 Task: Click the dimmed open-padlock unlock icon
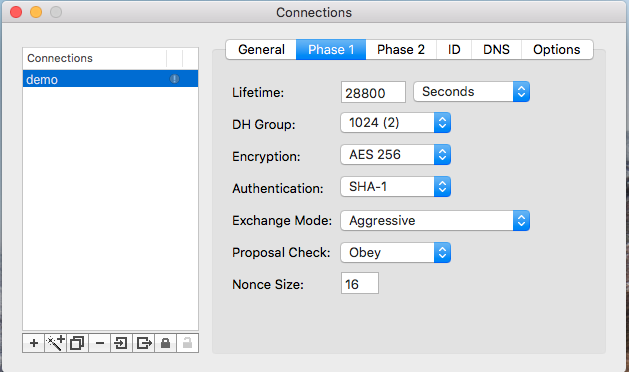tap(187, 343)
